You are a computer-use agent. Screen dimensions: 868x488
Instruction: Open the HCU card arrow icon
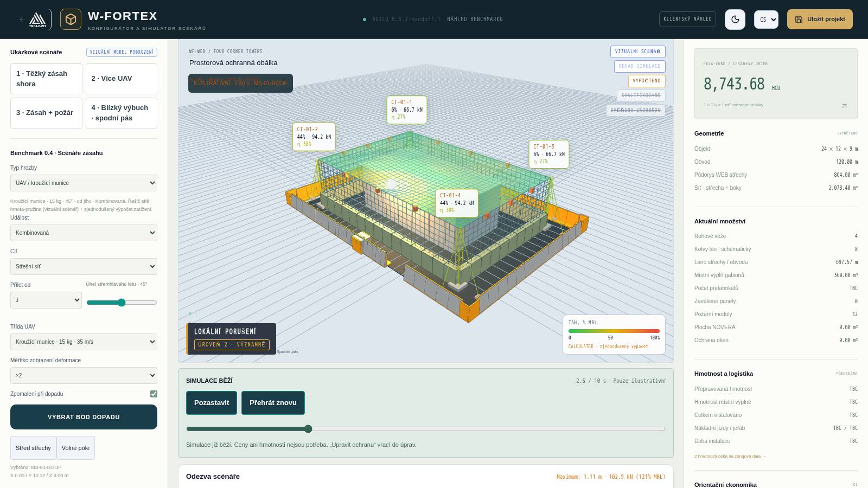click(x=844, y=106)
